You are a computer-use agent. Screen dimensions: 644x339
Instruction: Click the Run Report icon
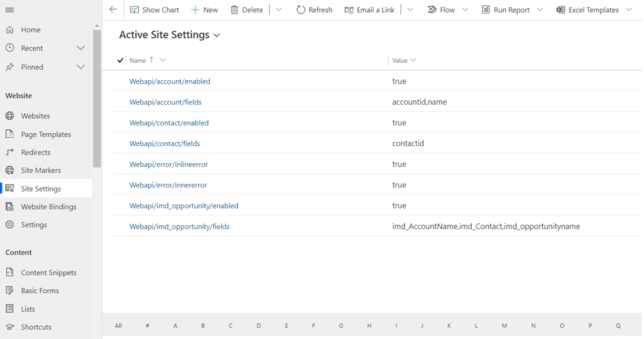pos(485,10)
